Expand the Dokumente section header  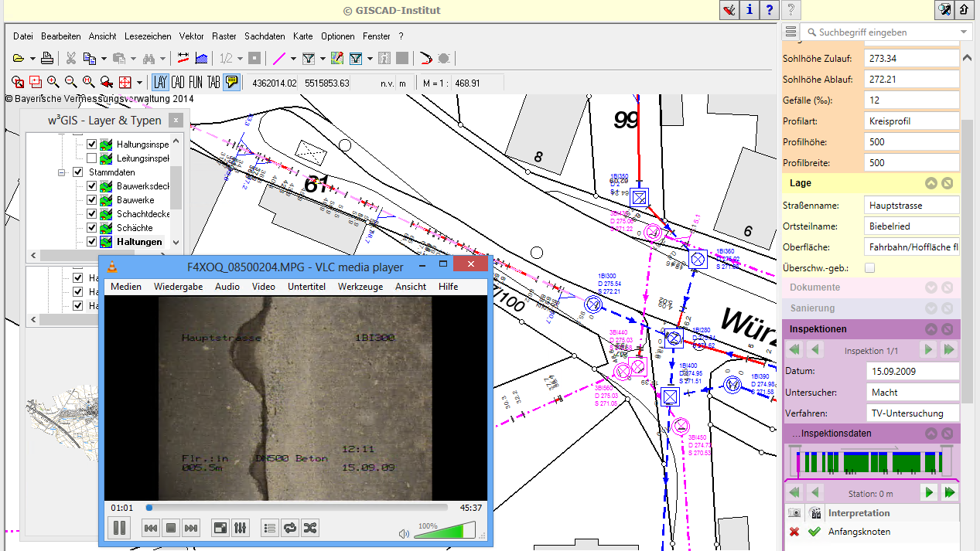(931, 287)
